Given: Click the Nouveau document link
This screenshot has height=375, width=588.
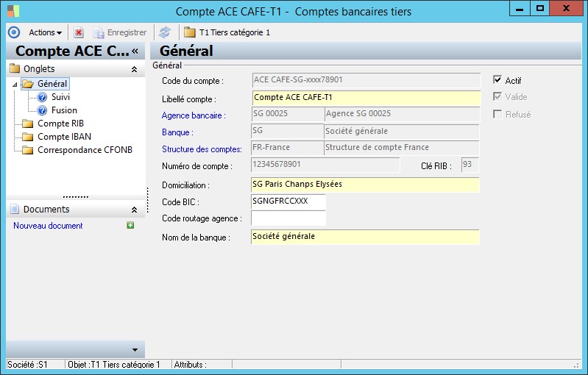Looking at the screenshot, I should coord(48,226).
